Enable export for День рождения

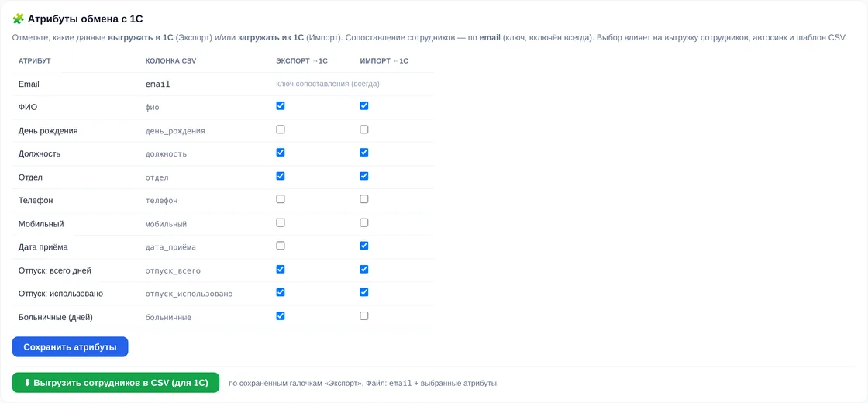tap(281, 129)
